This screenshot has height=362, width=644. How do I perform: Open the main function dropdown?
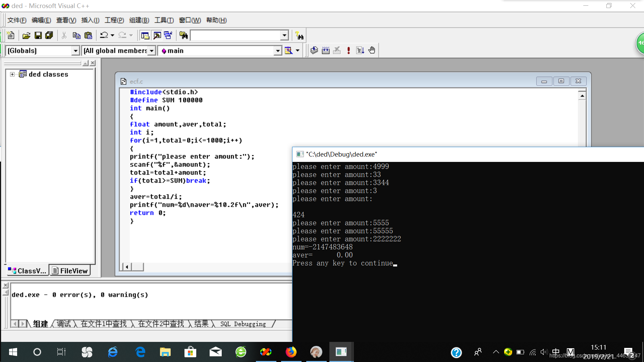[278, 51]
